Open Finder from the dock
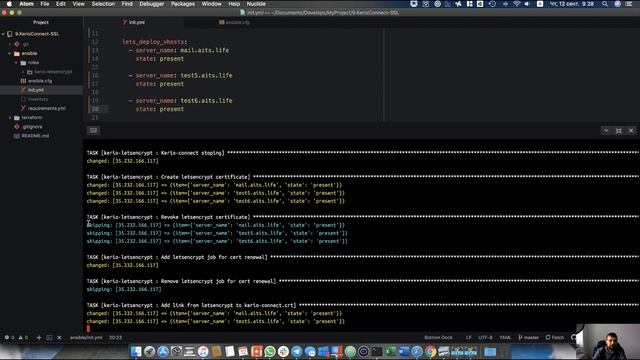The height and width of the screenshot is (360, 640). coord(136,351)
